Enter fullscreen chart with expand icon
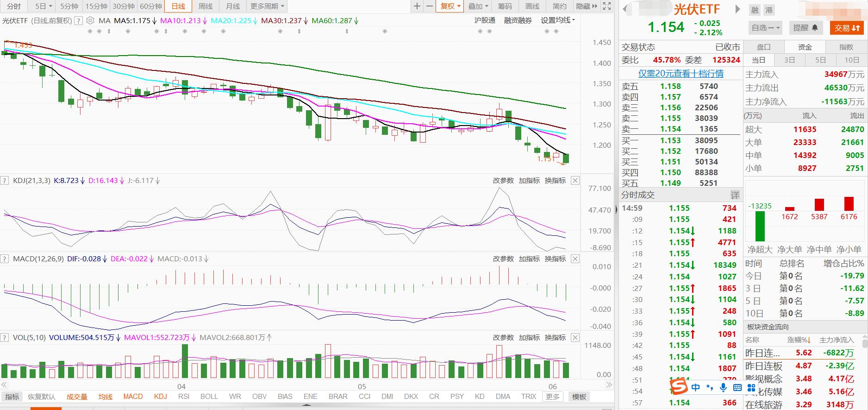This screenshot has height=410, width=868. tap(607, 6)
